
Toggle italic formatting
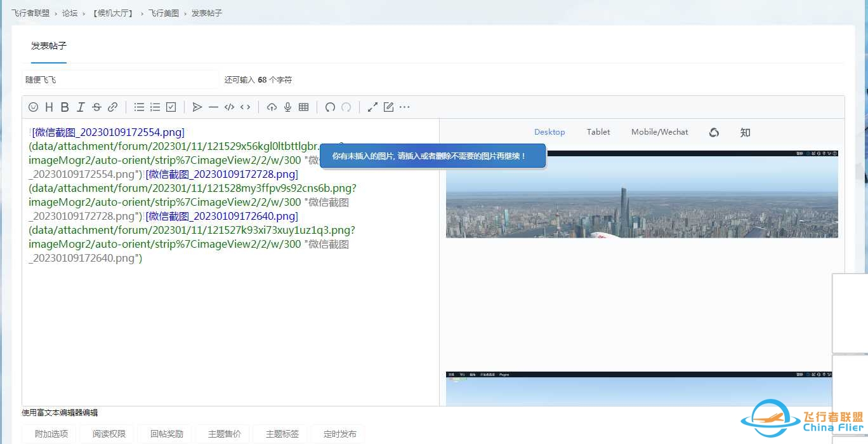(x=81, y=107)
